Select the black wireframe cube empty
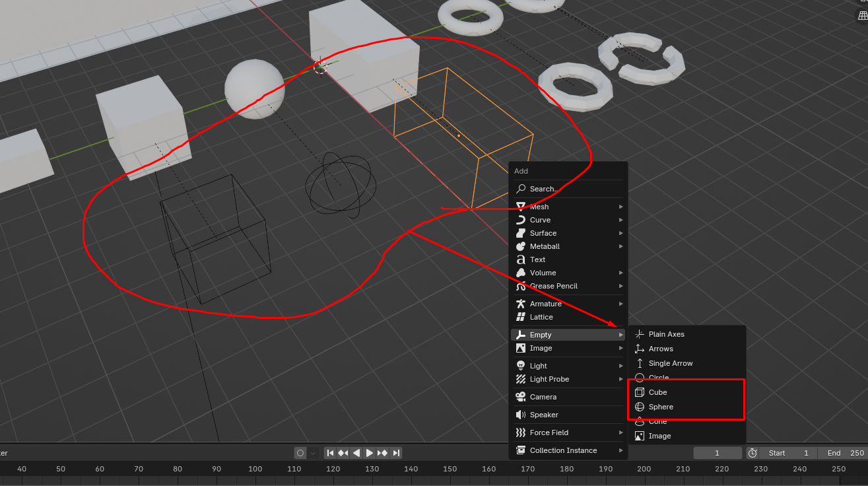Image resolution: width=868 pixels, height=486 pixels. pyautogui.click(x=215, y=239)
